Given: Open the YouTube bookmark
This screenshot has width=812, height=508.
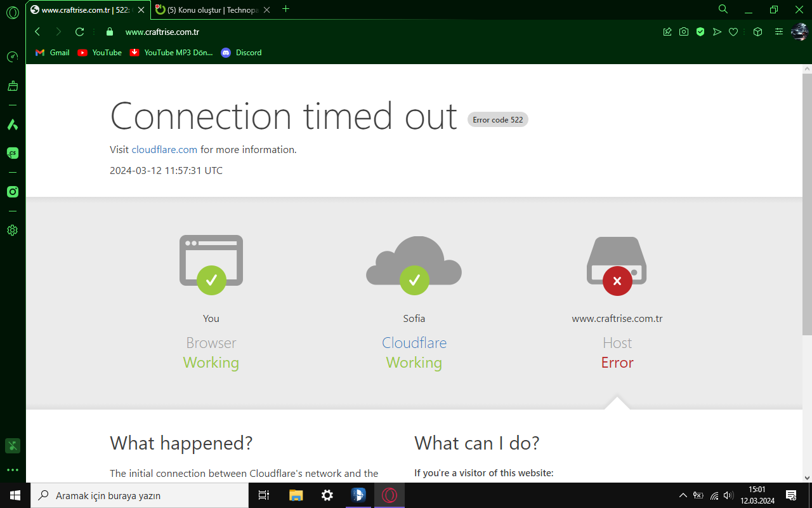Looking at the screenshot, I should (x=100, y=53).
